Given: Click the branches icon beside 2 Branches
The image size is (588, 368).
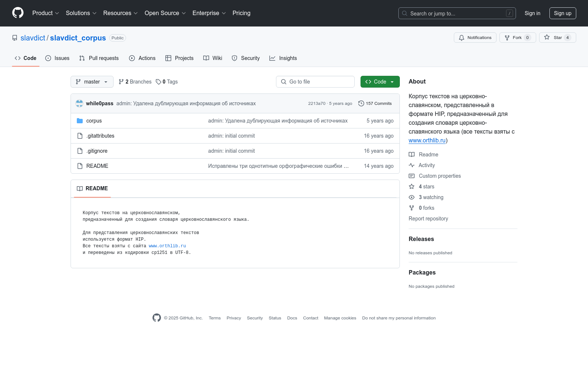Looking at the screenshot, I should [x=121, y=82].
